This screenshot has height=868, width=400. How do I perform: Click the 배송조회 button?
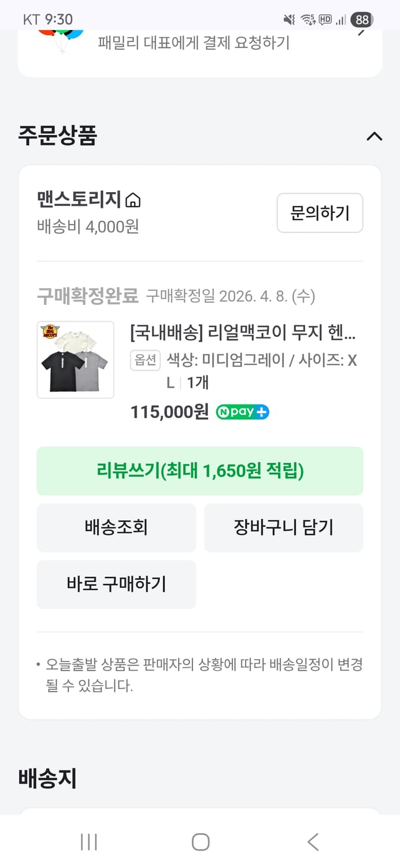(x=116, y=527)
